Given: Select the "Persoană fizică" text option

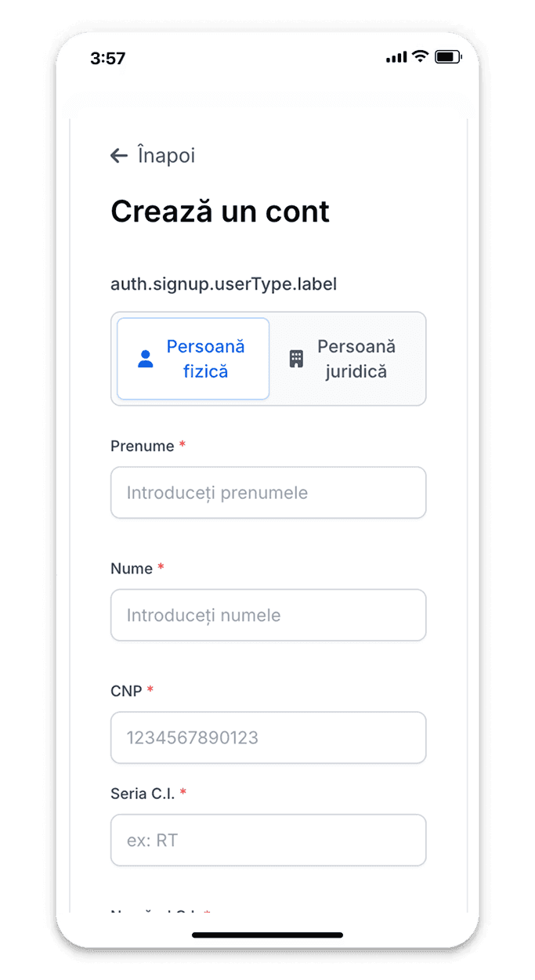Looking at the screenshot, I should click(205, 359).
